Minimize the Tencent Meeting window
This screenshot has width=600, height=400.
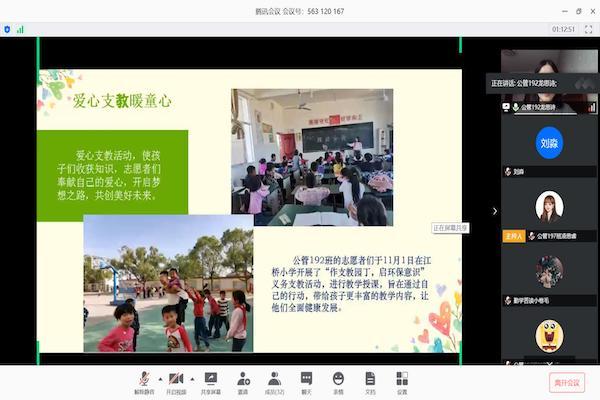565,11
